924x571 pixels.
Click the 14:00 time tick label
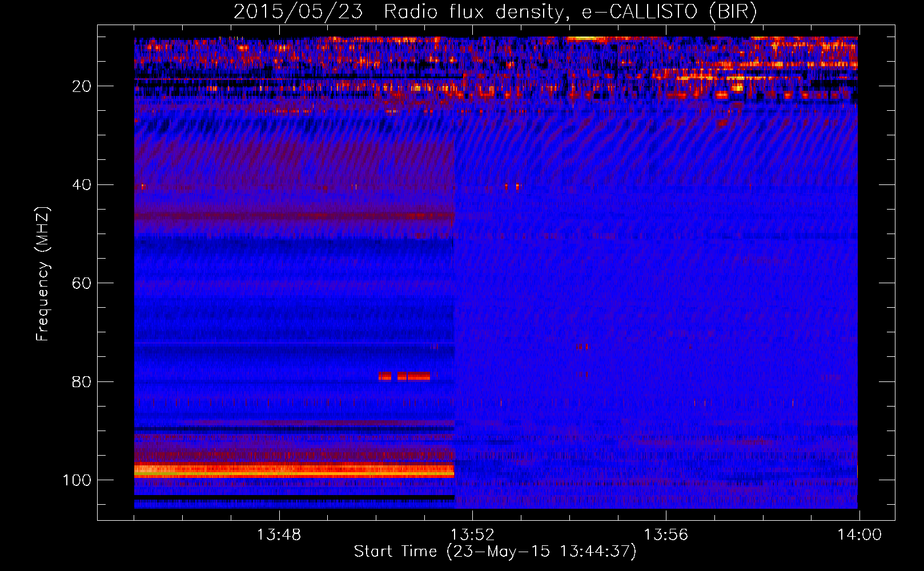pyautogui.click(x=859, y=535)
